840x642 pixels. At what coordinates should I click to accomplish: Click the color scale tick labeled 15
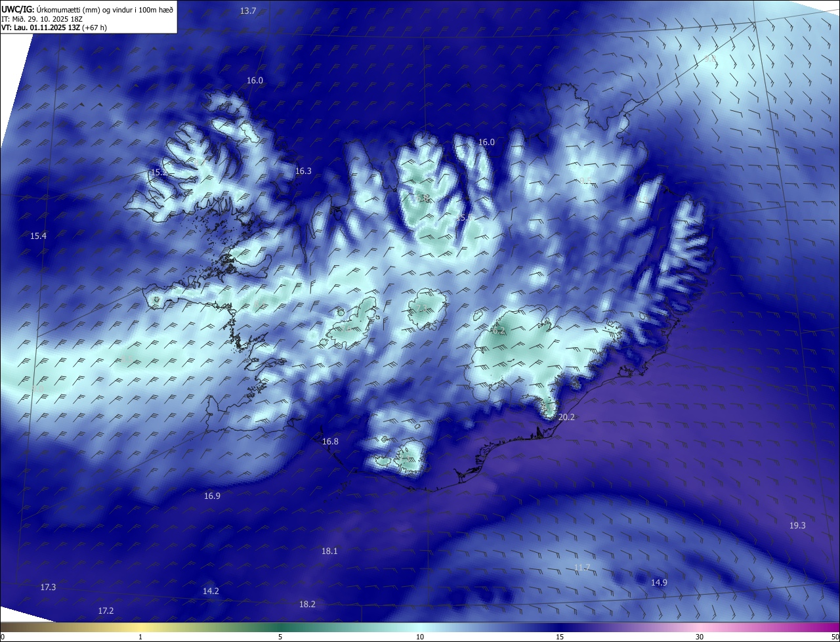click(x=560, y=637)
